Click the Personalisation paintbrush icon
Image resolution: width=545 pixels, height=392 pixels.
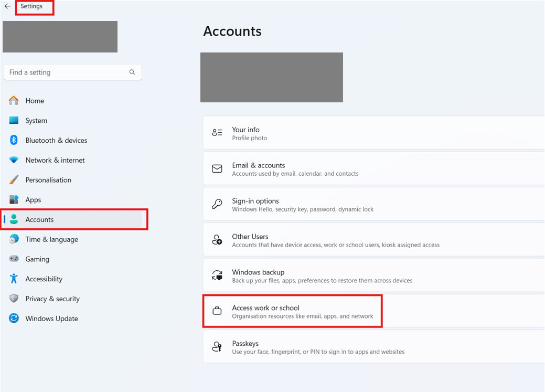coord(14,180)
